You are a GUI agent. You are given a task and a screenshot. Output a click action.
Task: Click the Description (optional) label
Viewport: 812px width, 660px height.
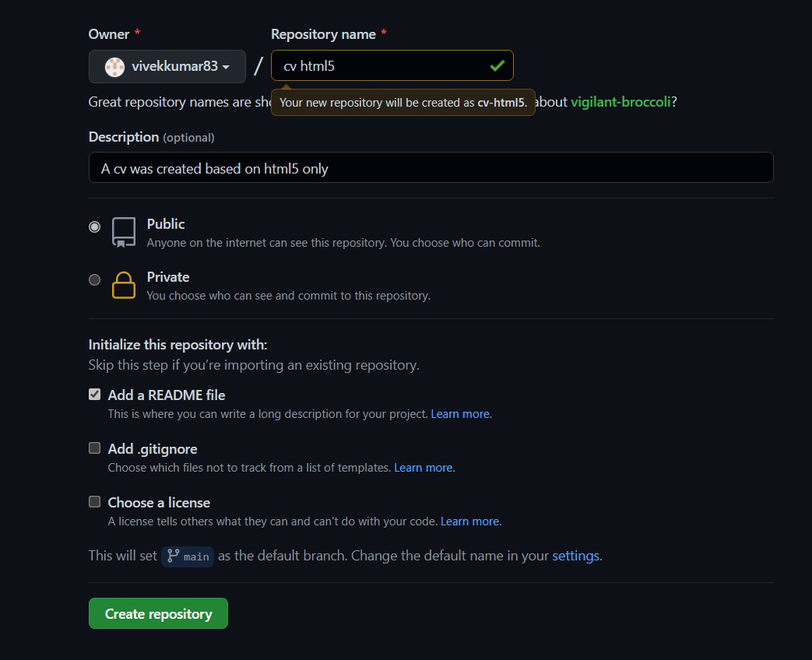click(151, 137)
